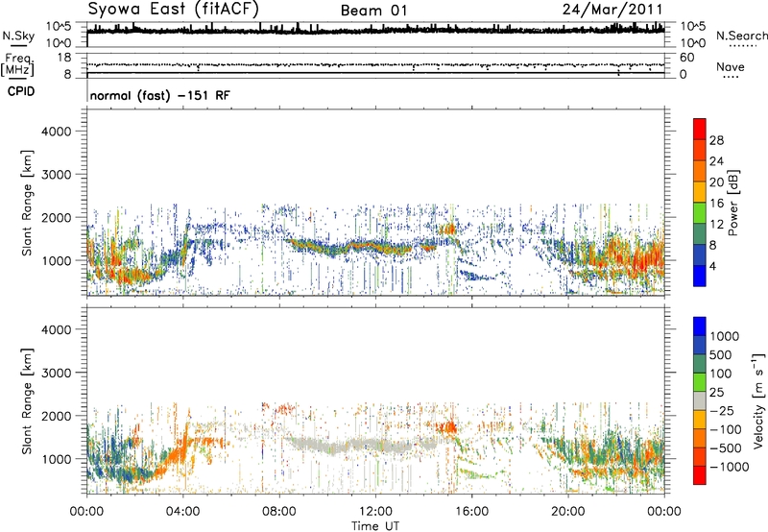This screenshot has width=768, height=532.
Task: Click the "Nave" legend label
Action: pyautogui.click(x=731, y=66)
